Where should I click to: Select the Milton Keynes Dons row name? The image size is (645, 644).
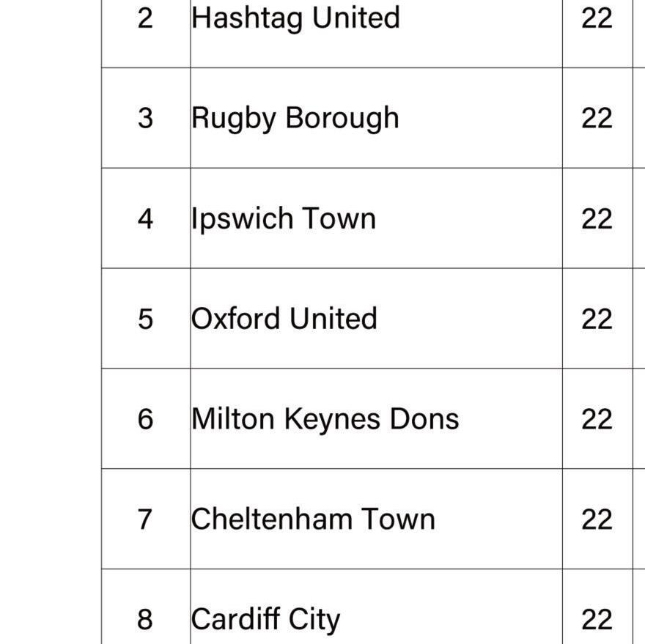[x=325, y=419]
